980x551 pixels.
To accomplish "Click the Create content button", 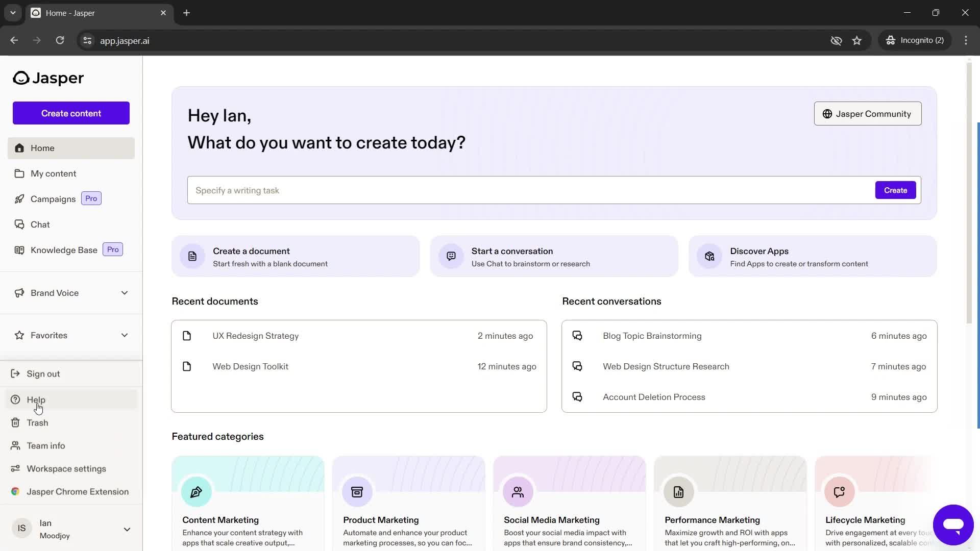I will (x=70, y=113).
